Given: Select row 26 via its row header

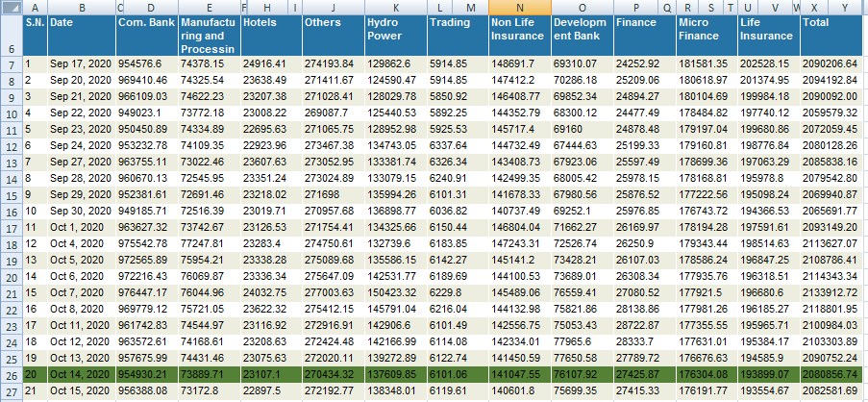Looking at the screenshot, I should (10, 374).
